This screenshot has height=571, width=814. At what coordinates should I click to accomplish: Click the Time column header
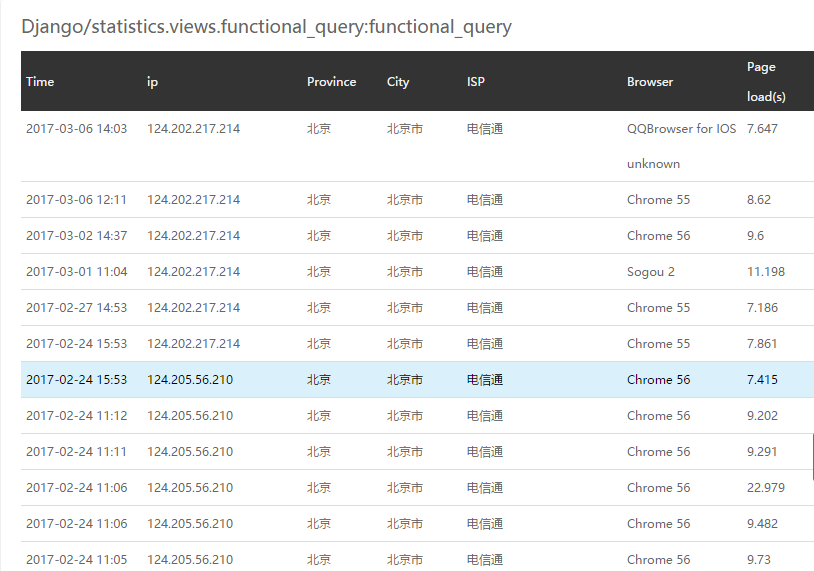40,82
